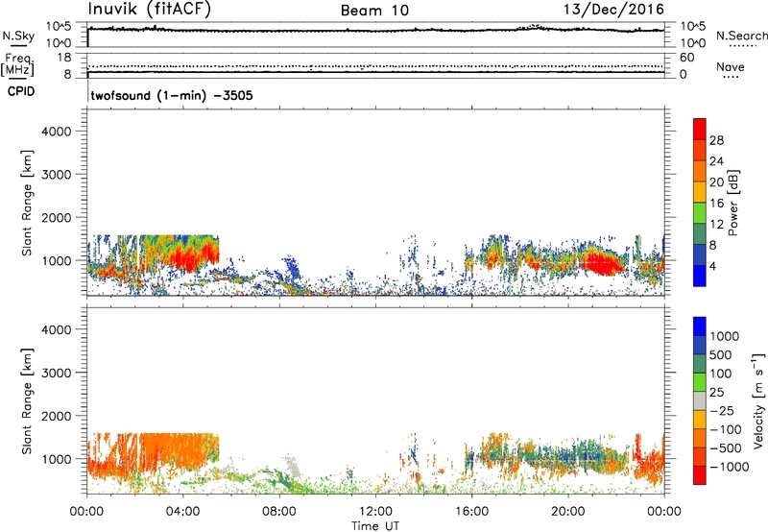Click the 'CPID' label
This screenshot has width=768, height=532.
[21, 91]
